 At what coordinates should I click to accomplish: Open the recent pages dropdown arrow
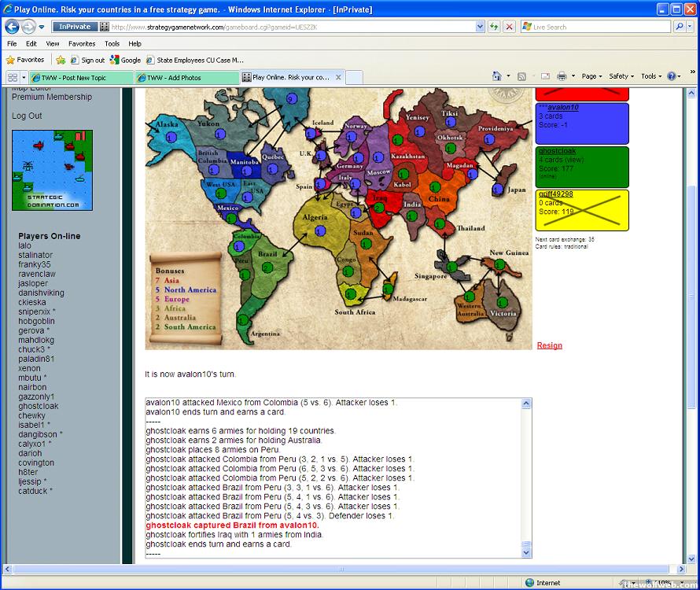pyautogui.click(x=42, y=27)
